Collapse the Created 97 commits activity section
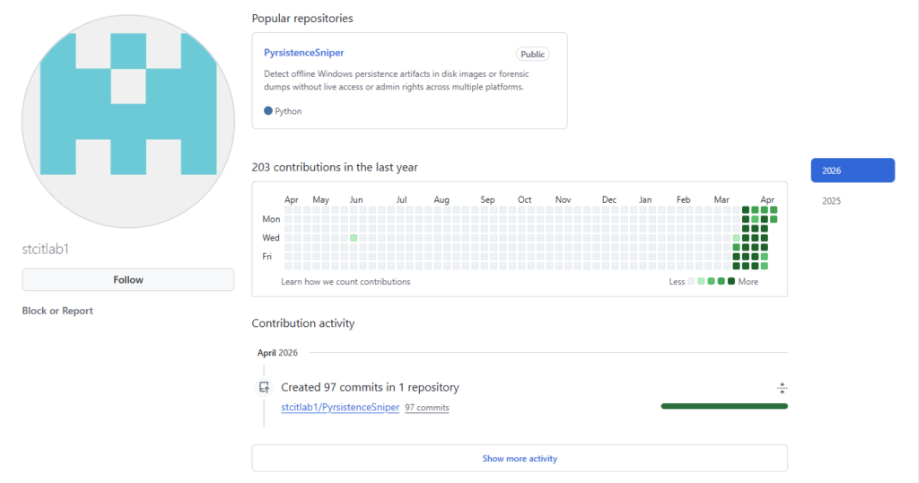The height and width of the screenshot is (483, 919). pos(782,387)
